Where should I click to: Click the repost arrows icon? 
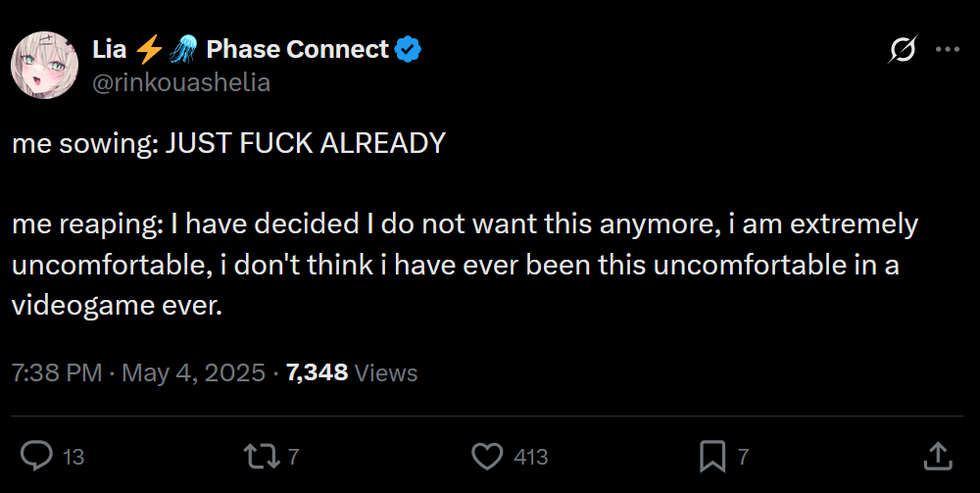pyautogui.click(x=262, y=456)
